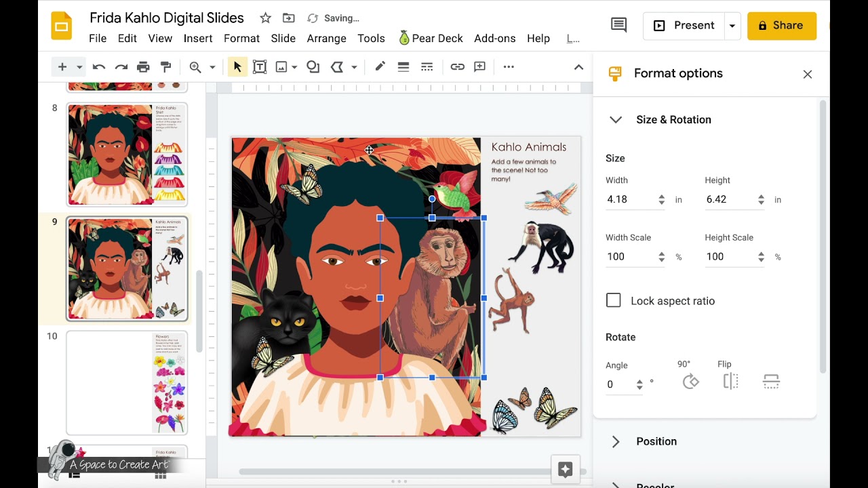Open the Pear Deck menu
This screenshot has width=868, height=488.
point(431,39)
